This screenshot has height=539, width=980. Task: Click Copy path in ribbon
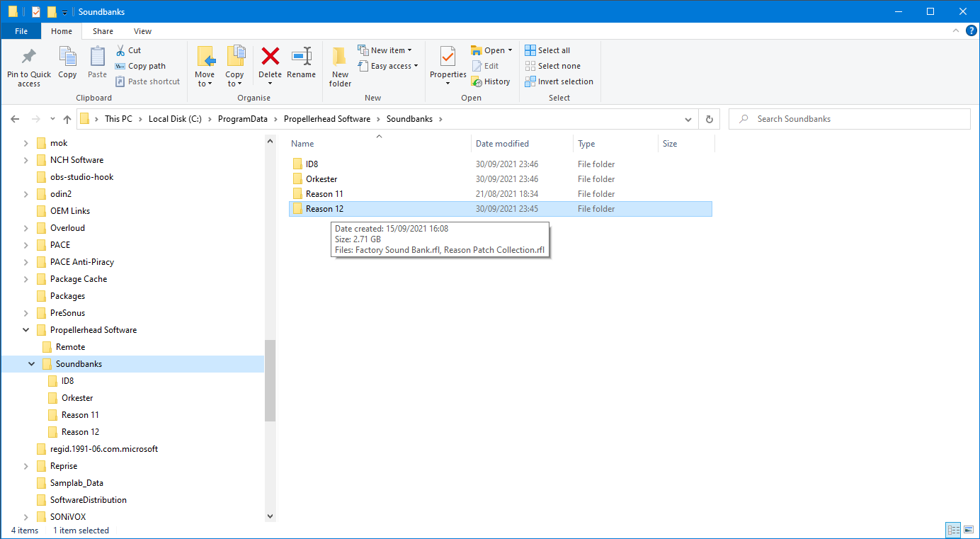(140, 66)
